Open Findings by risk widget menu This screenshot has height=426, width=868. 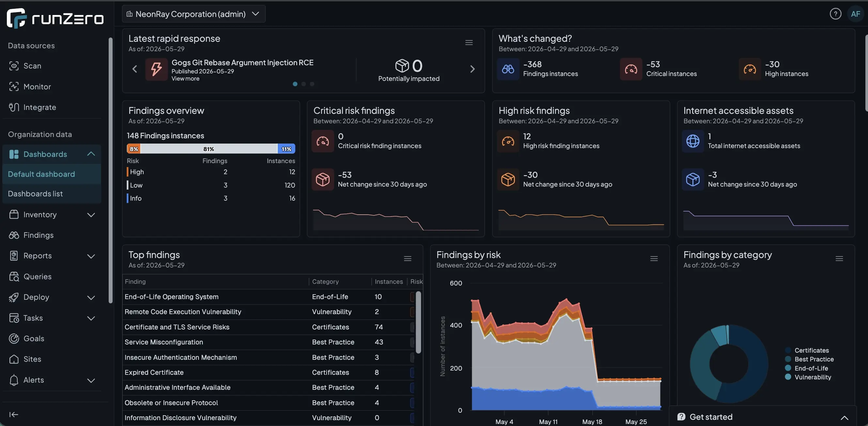654,259
